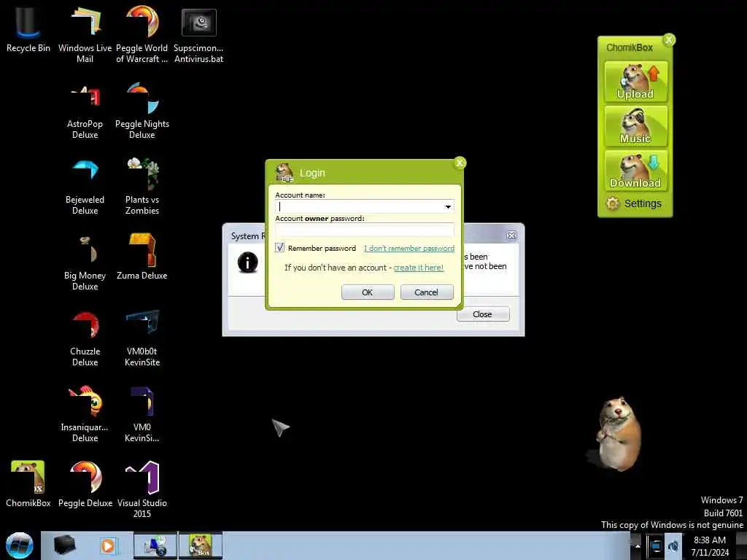Click the System Restore taskbar button
The image size is (747, 560).
click(x=155, y=545)
